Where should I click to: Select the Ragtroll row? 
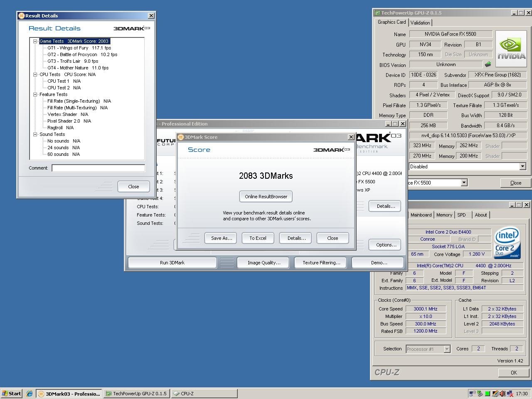click(60, 128)
